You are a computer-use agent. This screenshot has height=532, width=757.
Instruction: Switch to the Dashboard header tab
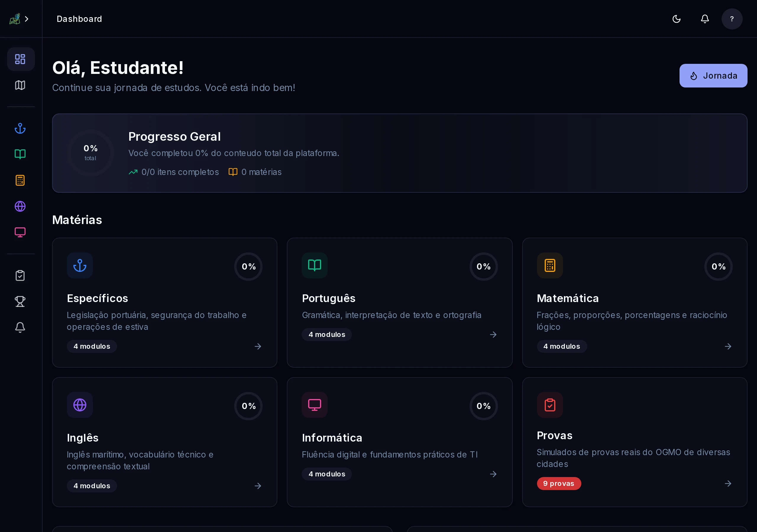79,19
